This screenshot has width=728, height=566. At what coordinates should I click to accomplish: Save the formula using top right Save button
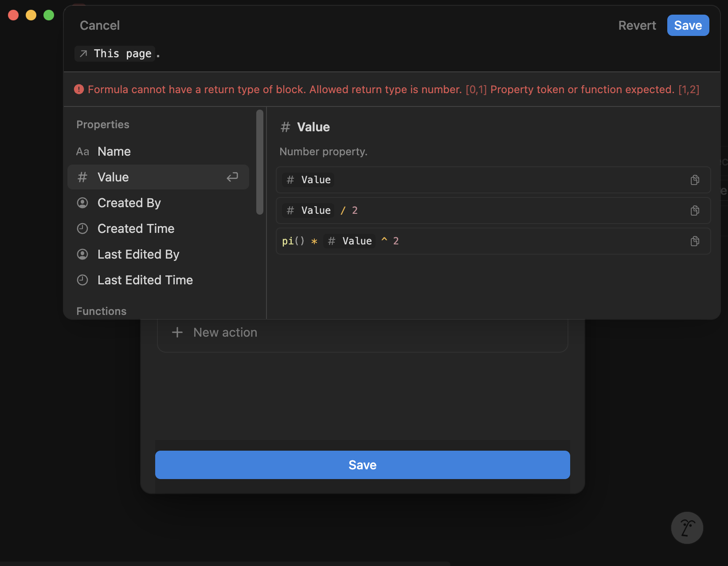pos(688,25)
